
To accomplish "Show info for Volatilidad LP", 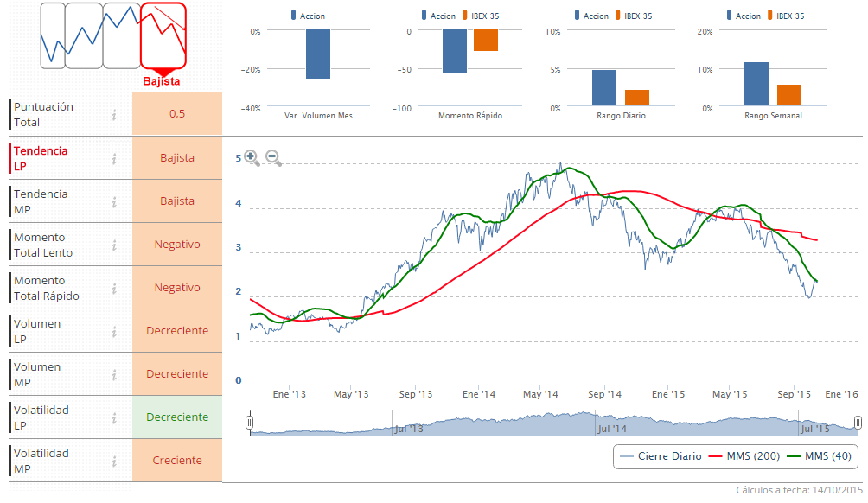I will click(114, 417).
